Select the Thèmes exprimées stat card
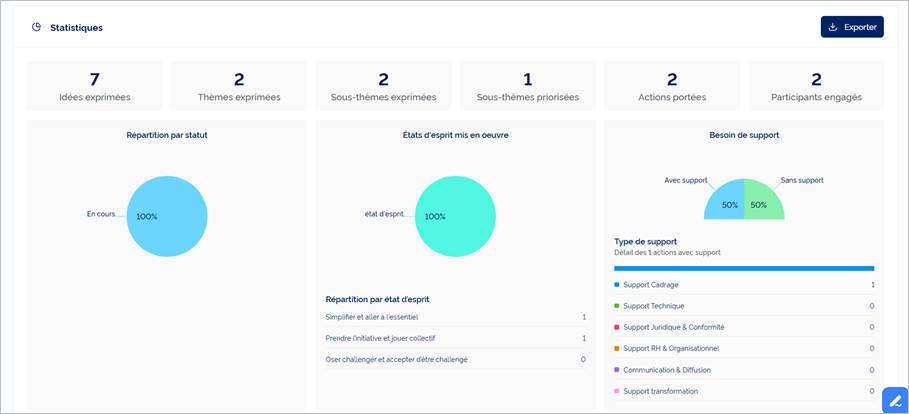 [239, 86]
